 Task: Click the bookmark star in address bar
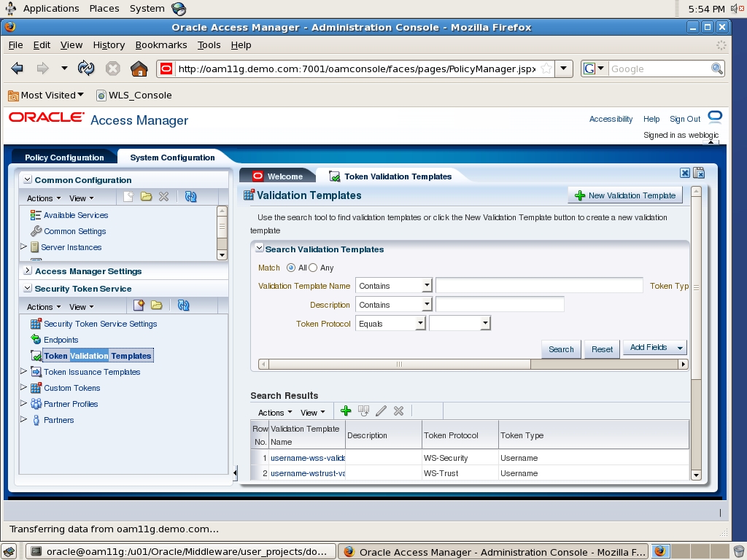(546, 69)
